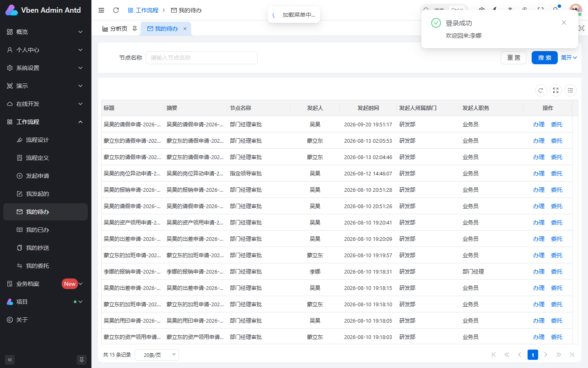Jump forward several pages using double-right arrow
Image resolution: width=588 pixels, height=368 pixels.
(x=559, y=355)
